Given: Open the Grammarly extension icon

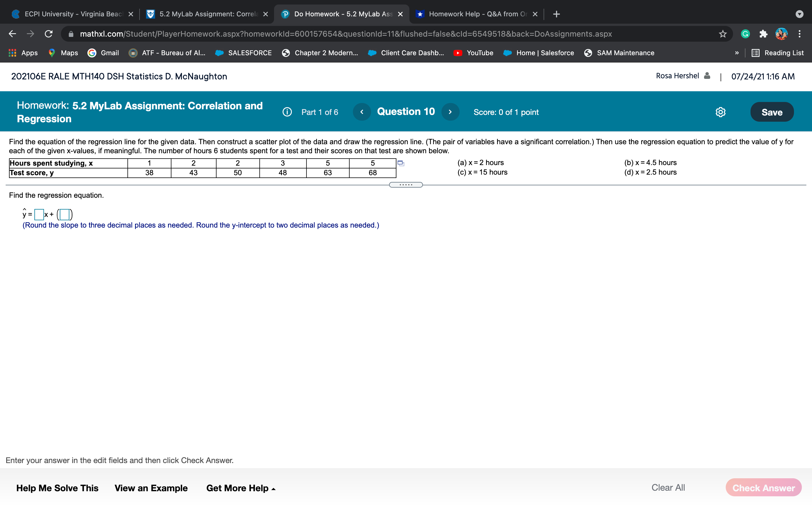Looking at the screenshot, I should [745, 34].
